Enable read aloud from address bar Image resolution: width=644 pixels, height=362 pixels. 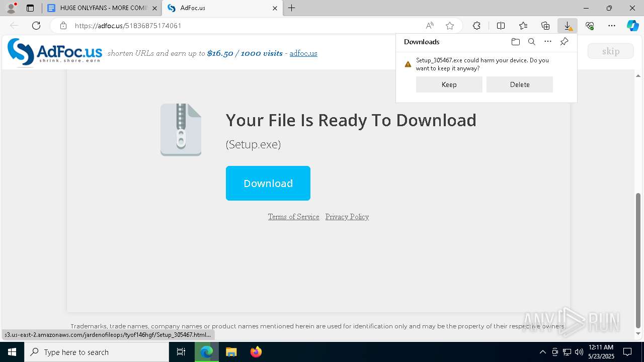(x=430, y=26)
